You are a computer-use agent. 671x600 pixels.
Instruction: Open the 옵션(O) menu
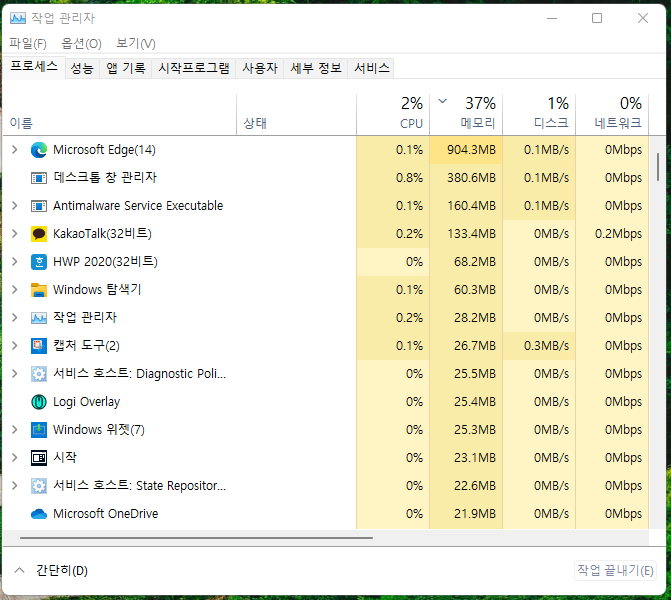click(x=81, y=43)
